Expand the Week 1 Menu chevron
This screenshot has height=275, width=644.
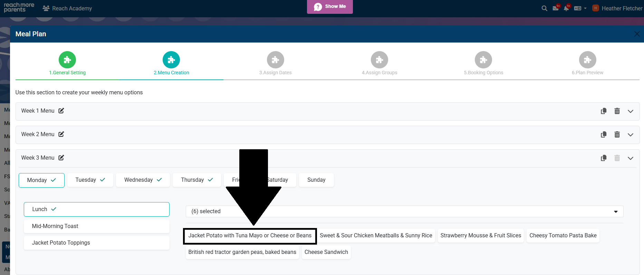pos(630,111)
